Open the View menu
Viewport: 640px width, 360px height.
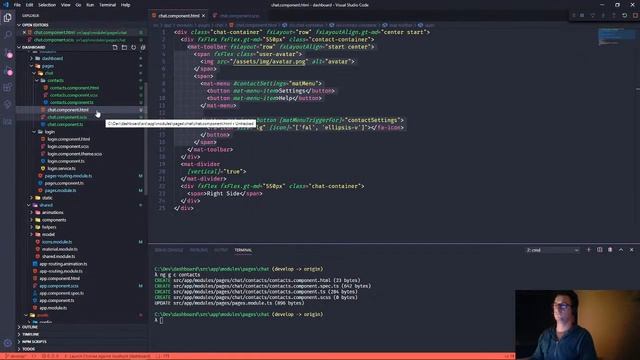[65, 5]
